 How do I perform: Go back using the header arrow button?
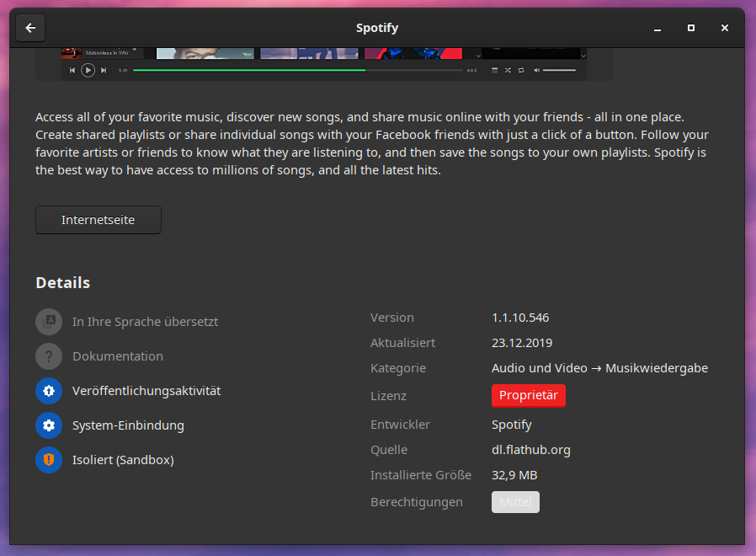point(30,28)
